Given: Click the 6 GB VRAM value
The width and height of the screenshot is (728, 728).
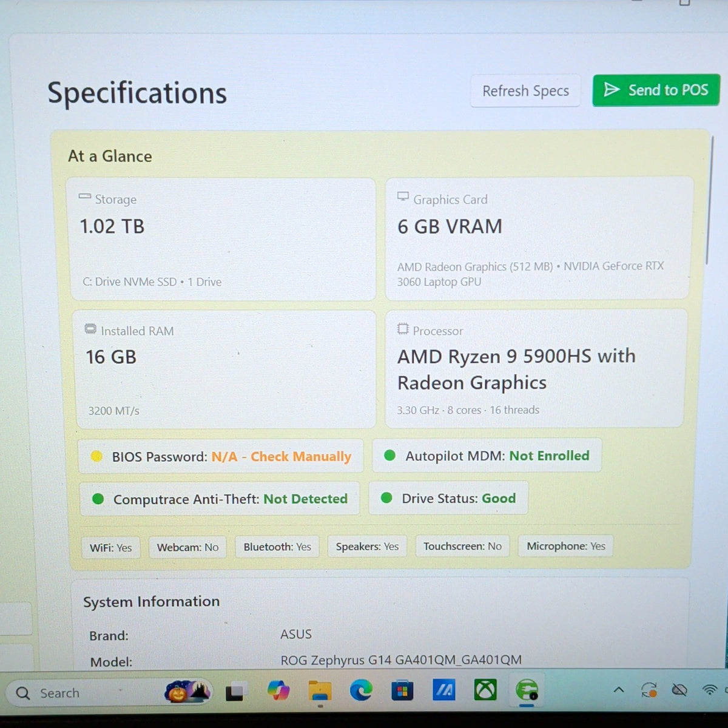Looking at the screenshot, I should [450, 226].
